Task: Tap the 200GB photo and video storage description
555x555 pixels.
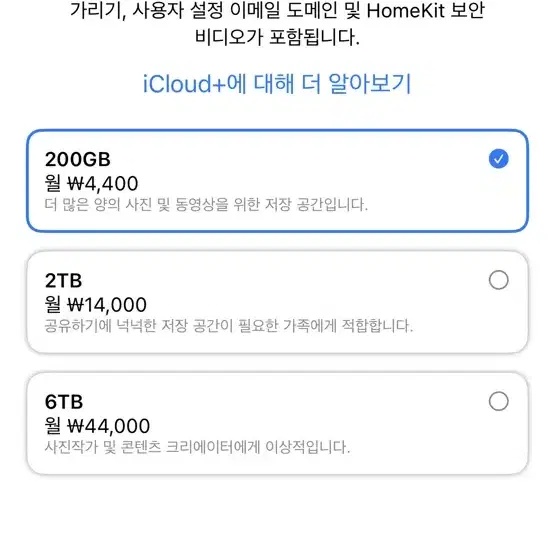Action: pyautogui.click(x=206, y=205)
